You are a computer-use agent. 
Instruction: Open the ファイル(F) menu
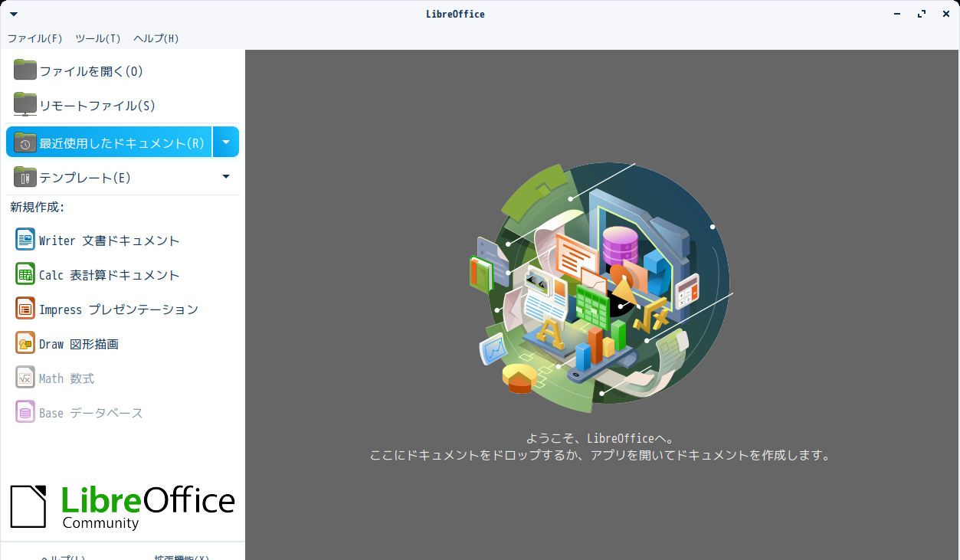pyautogui.click(x=35, y=38)
